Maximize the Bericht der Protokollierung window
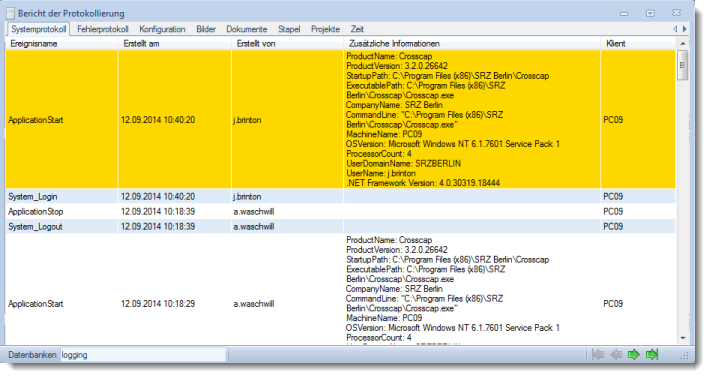710x378 pixels. (650, 13)
